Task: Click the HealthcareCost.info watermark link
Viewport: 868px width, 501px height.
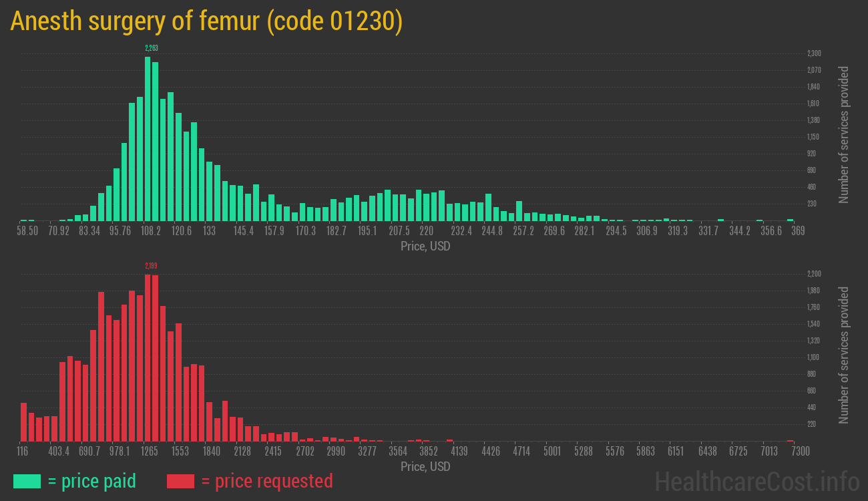Action: [756, 481]
